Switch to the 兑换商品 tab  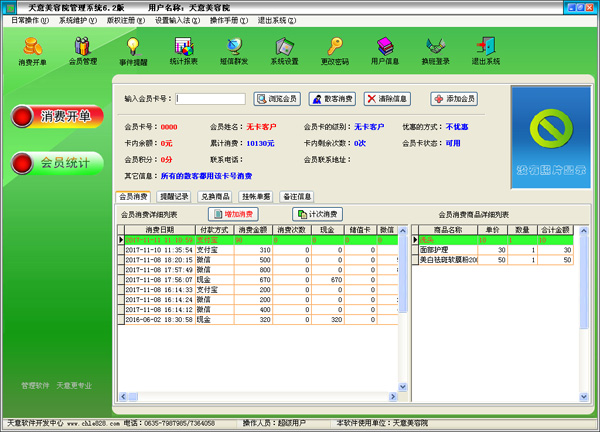214,197
